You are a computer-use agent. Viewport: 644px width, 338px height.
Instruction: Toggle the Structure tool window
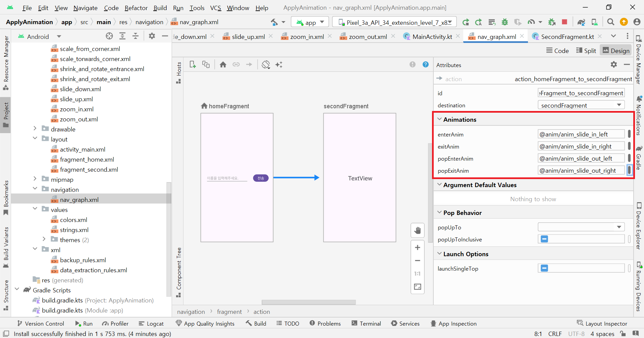coord(6,295)
